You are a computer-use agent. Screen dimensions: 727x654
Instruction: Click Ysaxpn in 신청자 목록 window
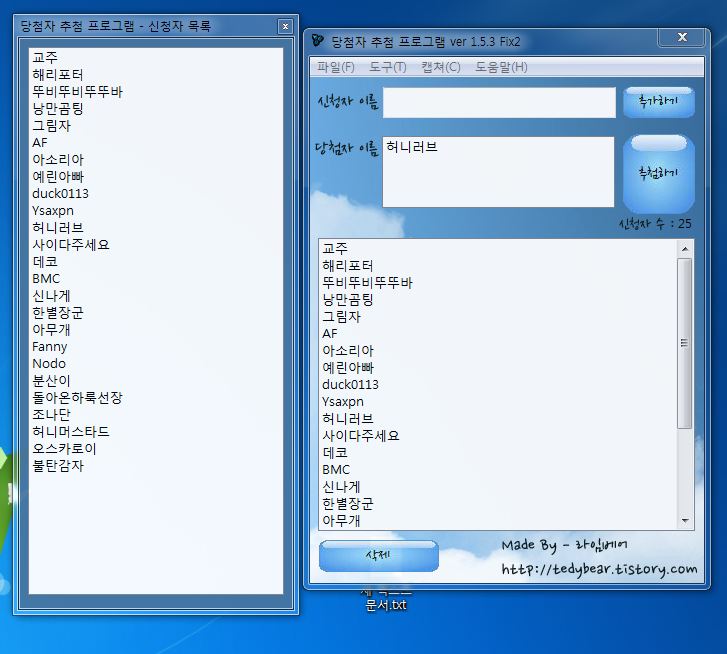[x=53, y=211]
